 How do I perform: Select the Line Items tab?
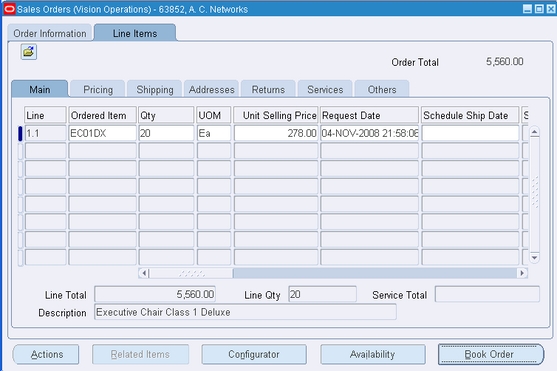coord(135,33)
